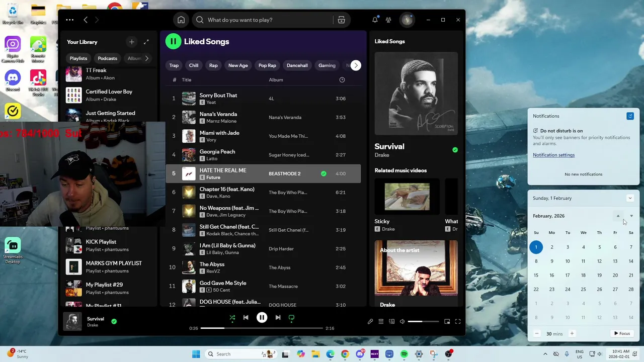
Task: Toggle the do not disturb button in Notifications
Action: [630, 116]
